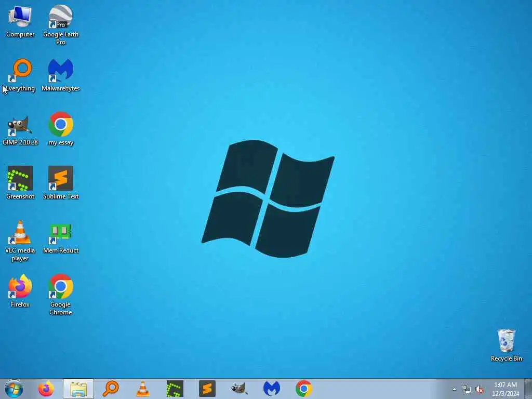
Task: Select the Google Earth Pro shortcut
Action: (x=61, y=24)
